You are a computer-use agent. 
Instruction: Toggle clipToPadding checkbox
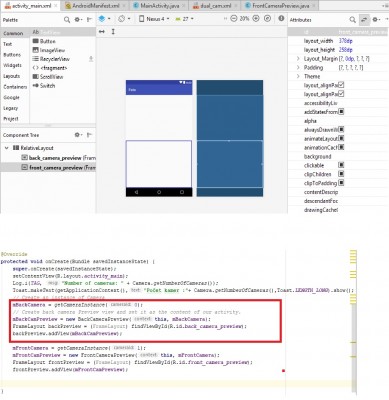click(x=341, y=183)
